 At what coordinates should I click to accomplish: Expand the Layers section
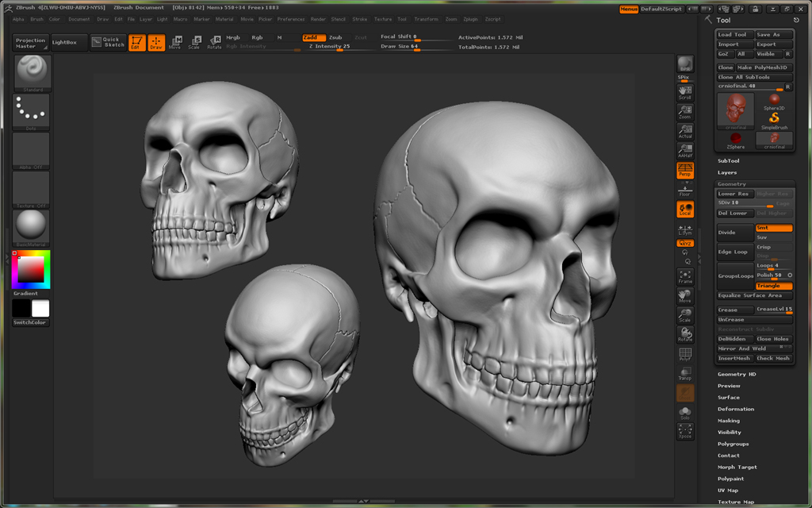727,172
